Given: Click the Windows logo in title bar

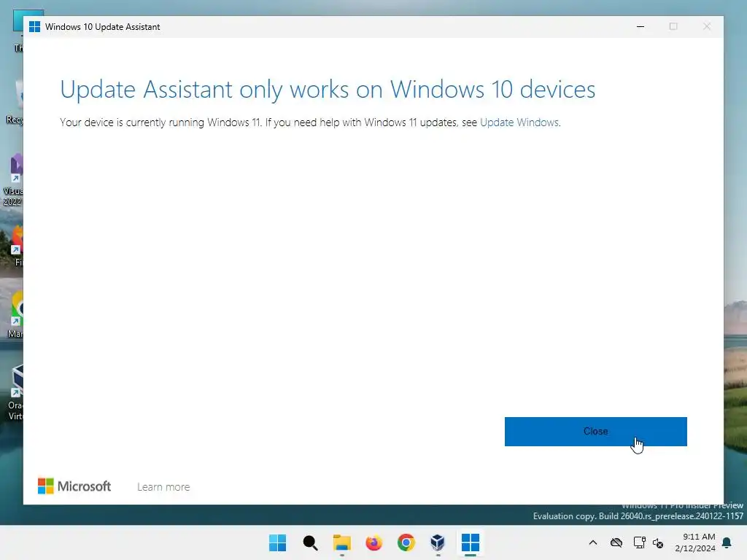Looking at the screenshot, I should [34, 27].
